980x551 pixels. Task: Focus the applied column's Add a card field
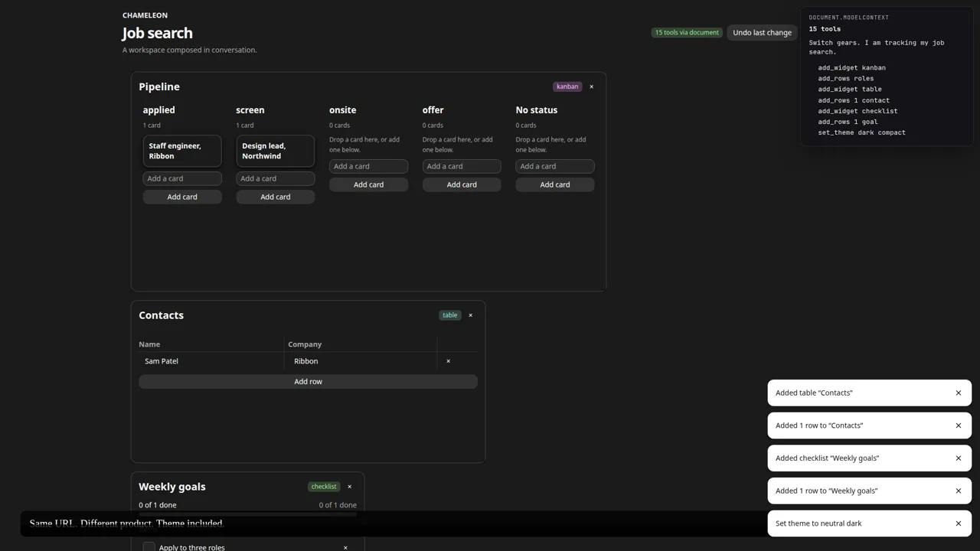182,178
